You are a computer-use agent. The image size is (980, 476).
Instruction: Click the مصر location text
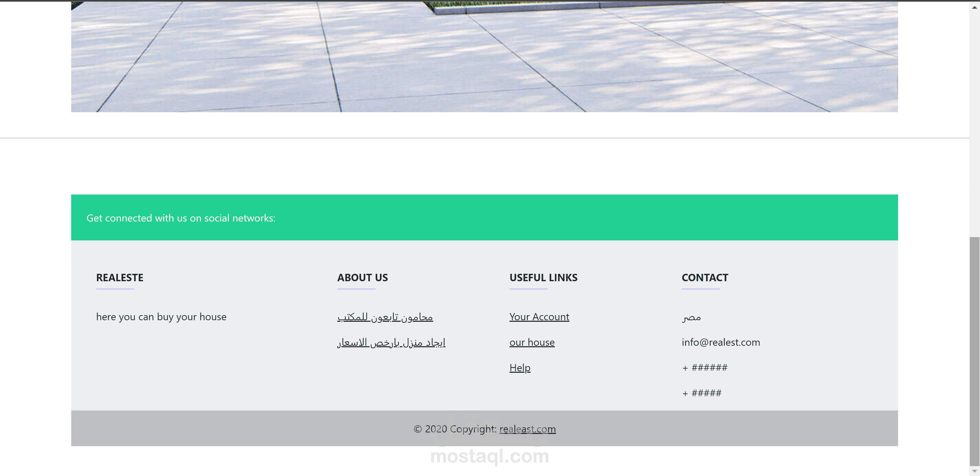(691, 317)
